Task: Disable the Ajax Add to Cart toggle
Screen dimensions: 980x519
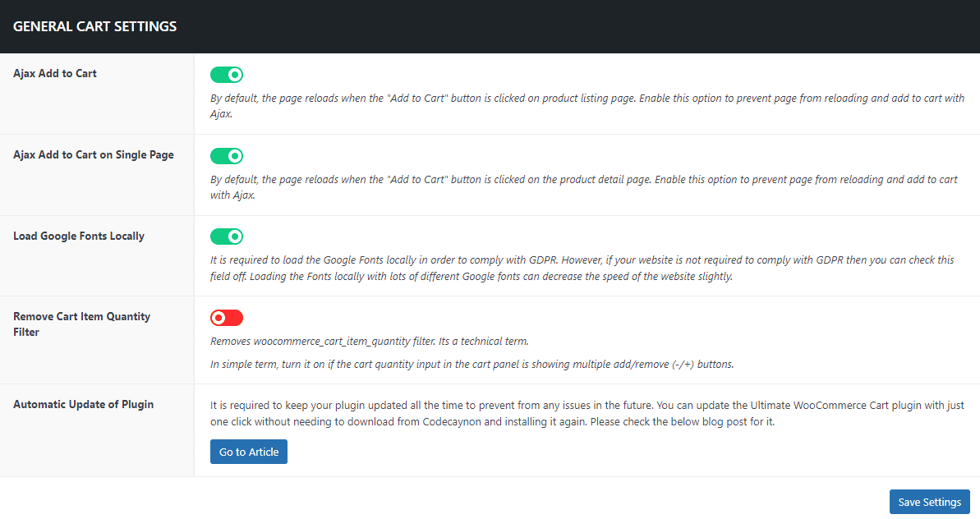Action: click(x=226, y=75)
